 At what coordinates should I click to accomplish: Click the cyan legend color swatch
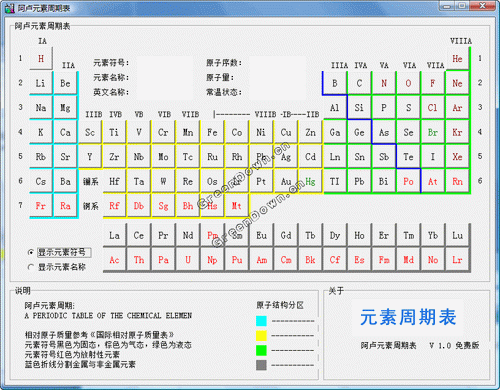(261, 321)
